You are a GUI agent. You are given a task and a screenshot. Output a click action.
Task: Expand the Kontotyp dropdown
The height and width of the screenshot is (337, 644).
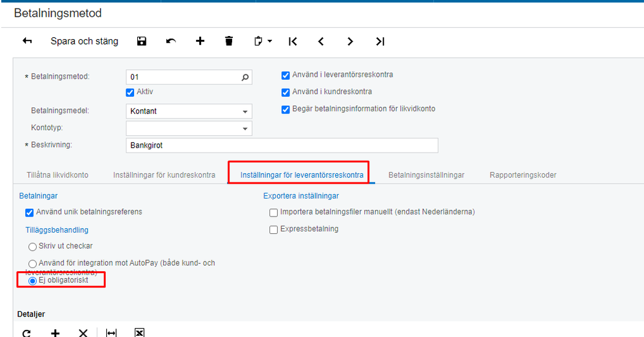(245, 128)
